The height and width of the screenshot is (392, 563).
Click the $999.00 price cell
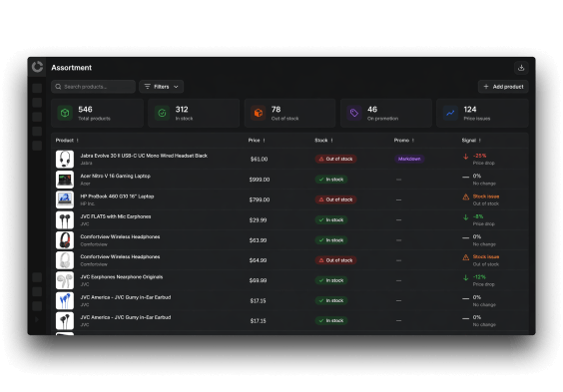click(x=260, y=180)
